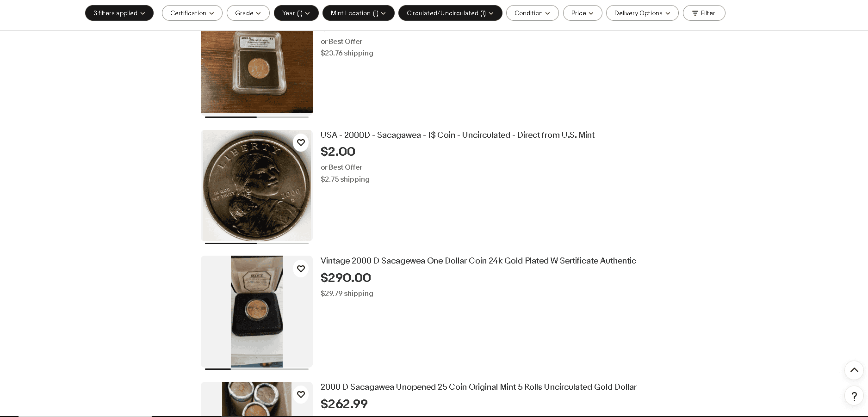Viewport: 868px width, 417px height.
Task: Expand the Delivery Options dropdown
Action: 642,13
